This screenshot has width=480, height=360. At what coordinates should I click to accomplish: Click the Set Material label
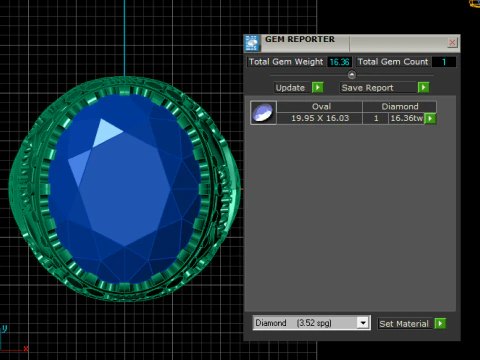coord(404,324)
